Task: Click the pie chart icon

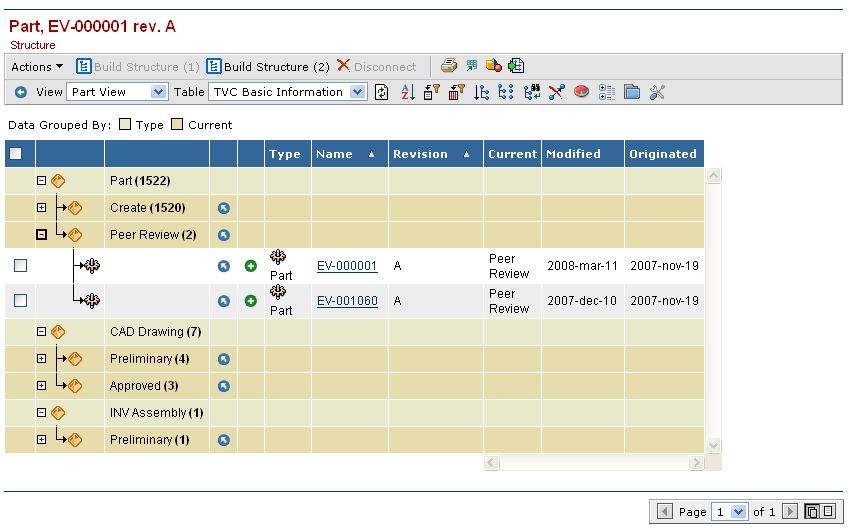Action: 581,92
